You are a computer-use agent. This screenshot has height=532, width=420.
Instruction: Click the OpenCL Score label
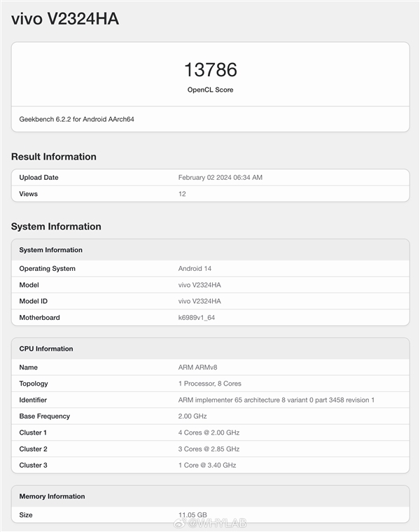click(210, 90)
